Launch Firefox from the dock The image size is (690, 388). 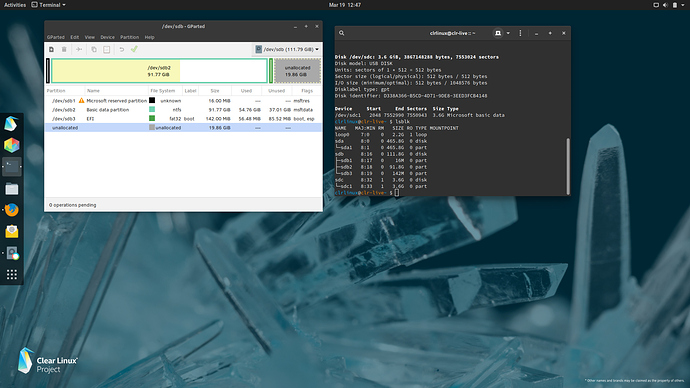click(11, 210)
